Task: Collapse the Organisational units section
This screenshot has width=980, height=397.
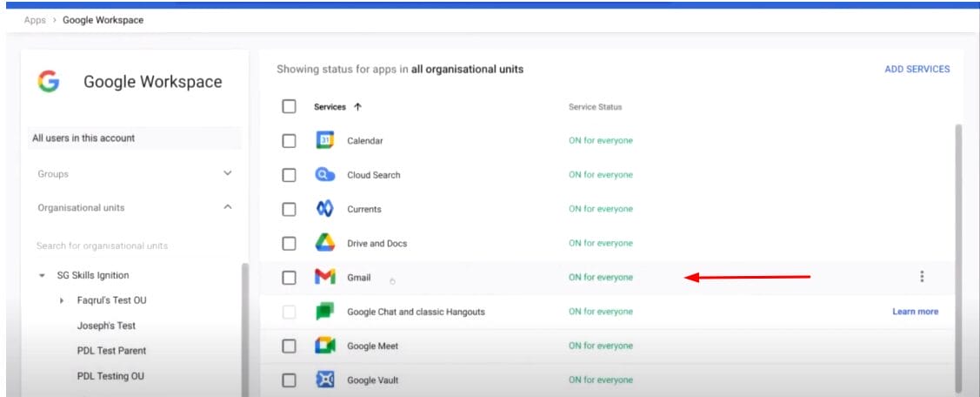Action: pos(228,207)
